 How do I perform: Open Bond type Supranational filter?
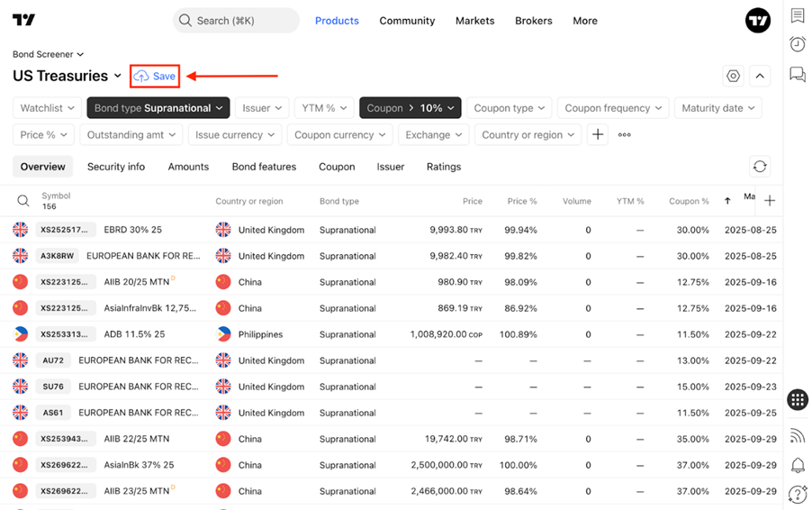158,108
